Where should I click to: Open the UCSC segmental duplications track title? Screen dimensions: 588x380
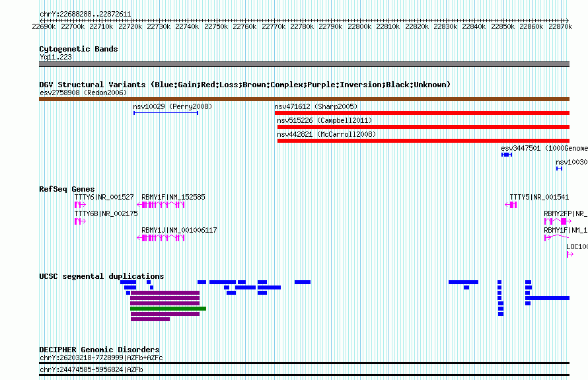pyautogui.click(x=102, y=276)
